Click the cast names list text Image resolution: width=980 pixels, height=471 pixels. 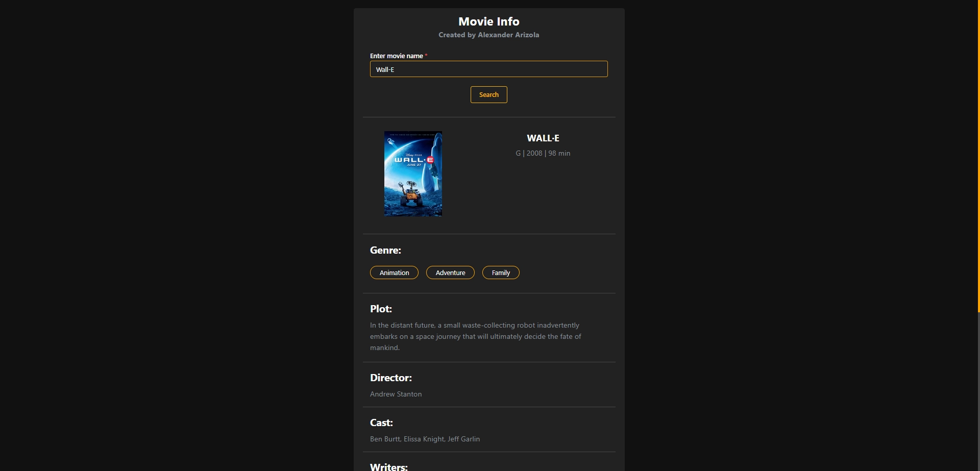pos(425,439)
